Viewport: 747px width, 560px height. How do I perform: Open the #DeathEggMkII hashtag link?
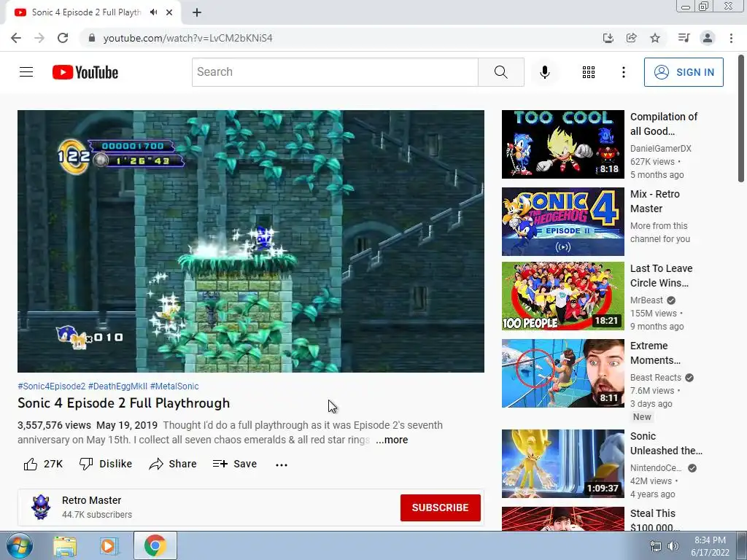point(117,386)
